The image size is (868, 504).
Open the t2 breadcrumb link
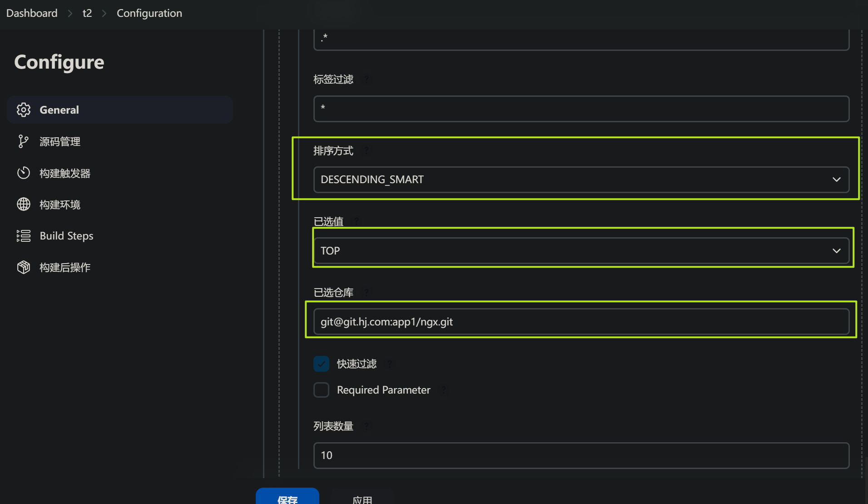pyautogui.click(x=87, y=13)
